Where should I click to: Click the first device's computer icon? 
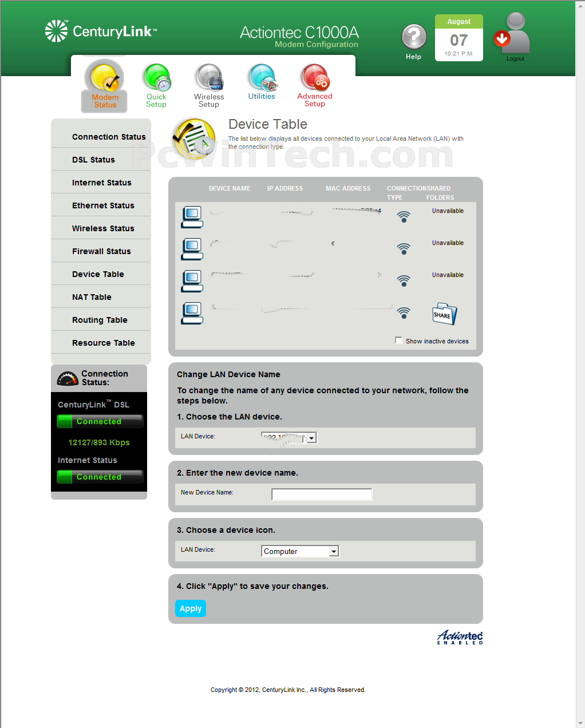click(192, 217)
